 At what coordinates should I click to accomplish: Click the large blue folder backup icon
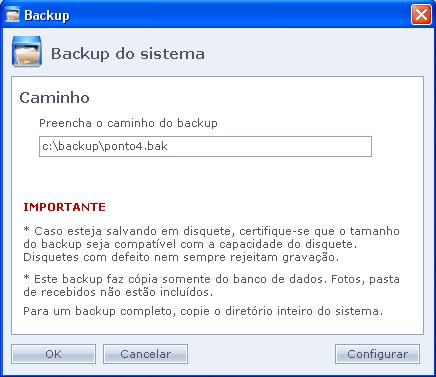27,52
